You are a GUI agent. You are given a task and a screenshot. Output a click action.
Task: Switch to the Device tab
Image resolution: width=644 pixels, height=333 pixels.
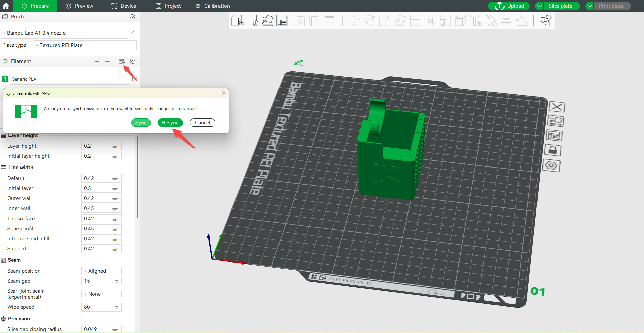[124, 6]
